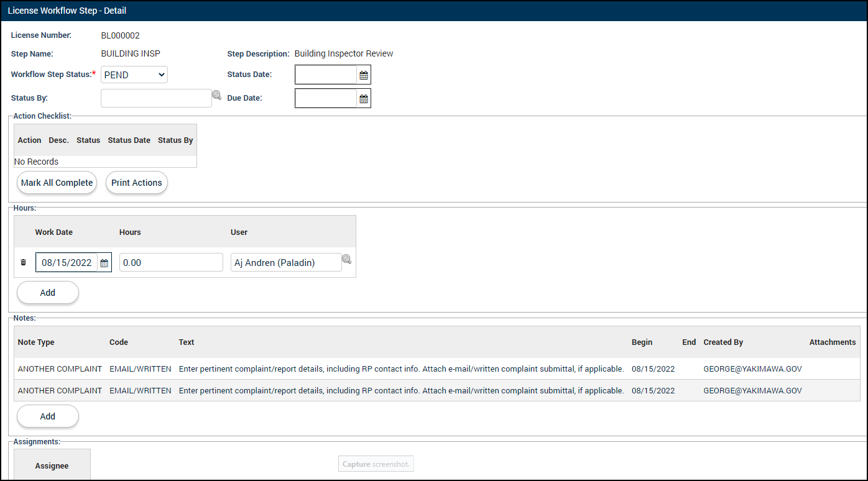
Task: Click the BUILDING INSP step name
Action: [131, 53]
